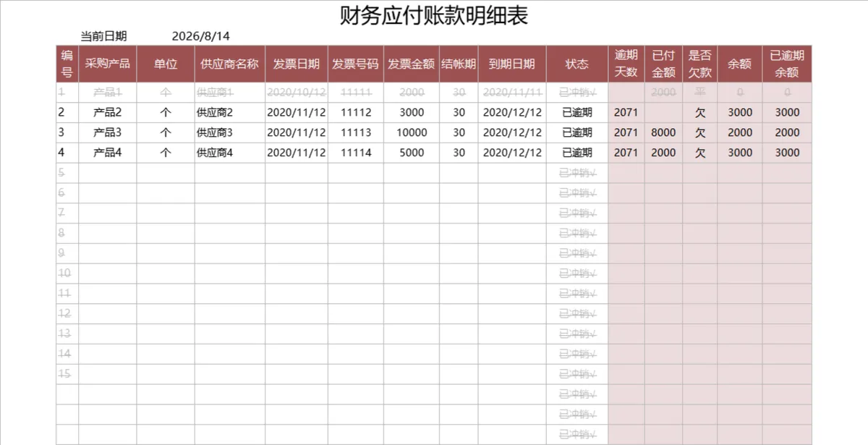Click the 发票金额 column header
This screenshot has width=868, height=445.
[x=411, y=64]
